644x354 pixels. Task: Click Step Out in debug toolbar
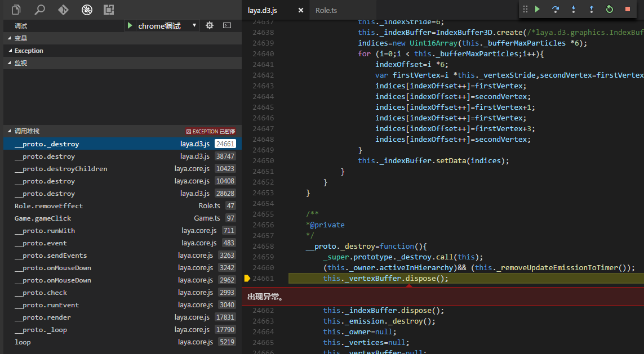click(591, 10)
